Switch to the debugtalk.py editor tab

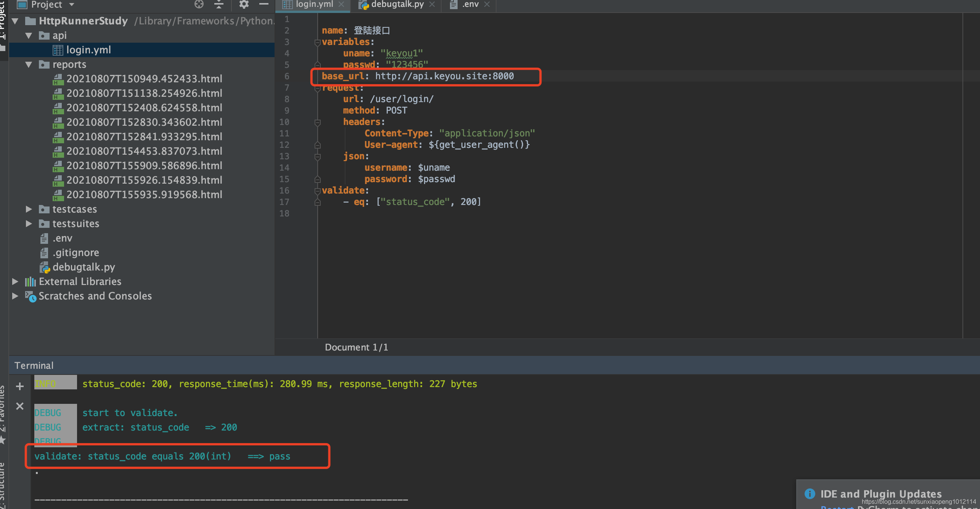(397, 5)
